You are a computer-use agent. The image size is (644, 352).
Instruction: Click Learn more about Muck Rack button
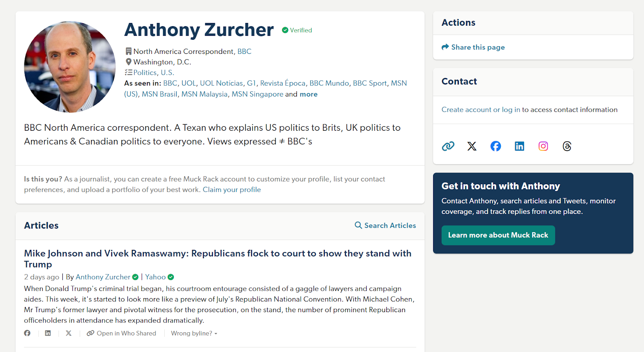[x=498, y=235]
